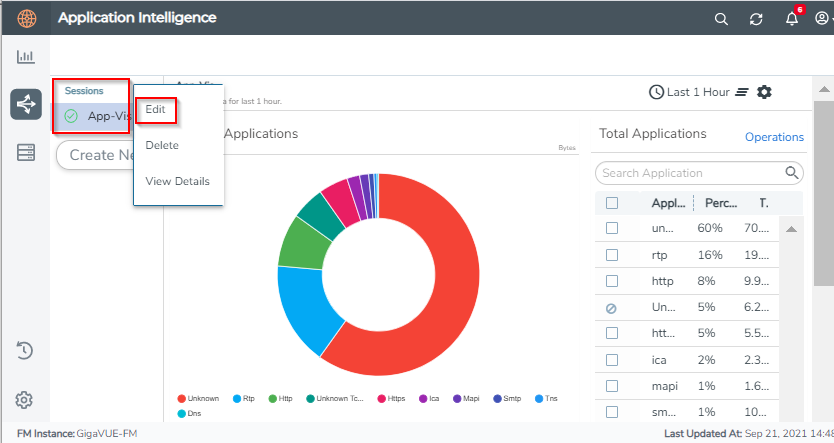Open the settings gear in sidebar
Screen dimensions: 834x443
click(24, 400)
